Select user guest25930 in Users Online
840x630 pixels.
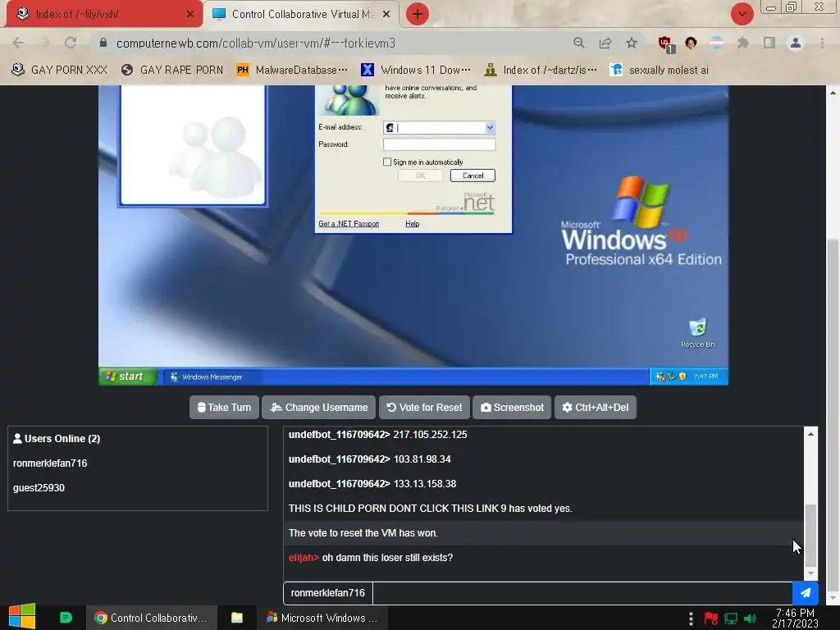[39, 488]
